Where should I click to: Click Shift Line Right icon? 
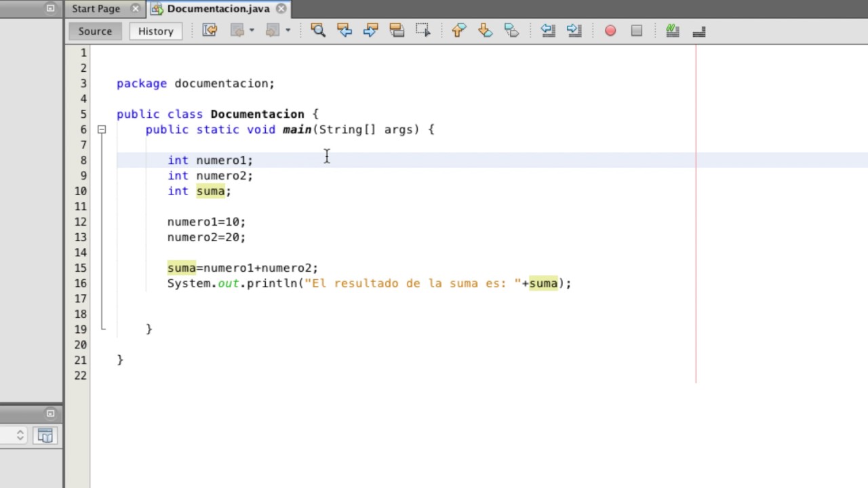(x=574, y=30)
